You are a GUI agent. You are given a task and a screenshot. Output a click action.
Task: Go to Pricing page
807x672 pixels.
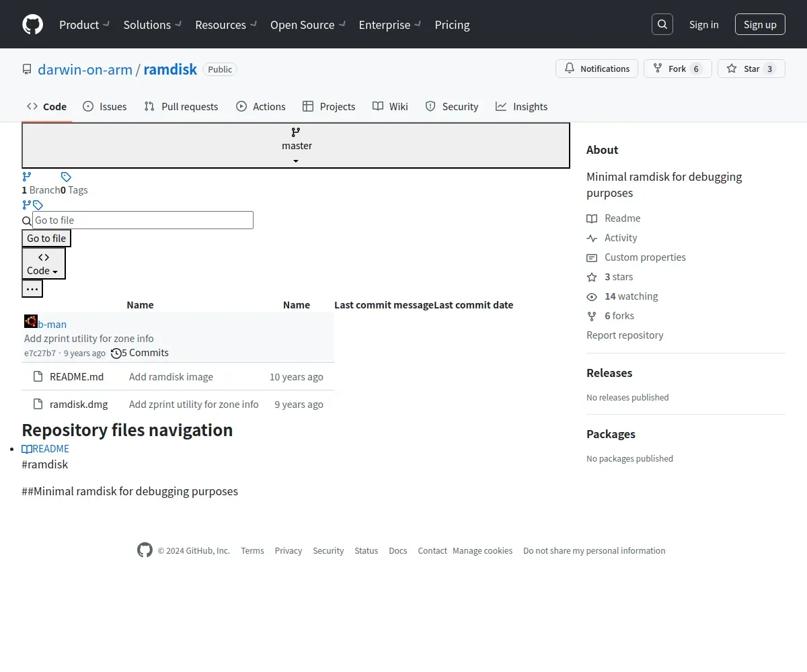[x=452, y=25]
